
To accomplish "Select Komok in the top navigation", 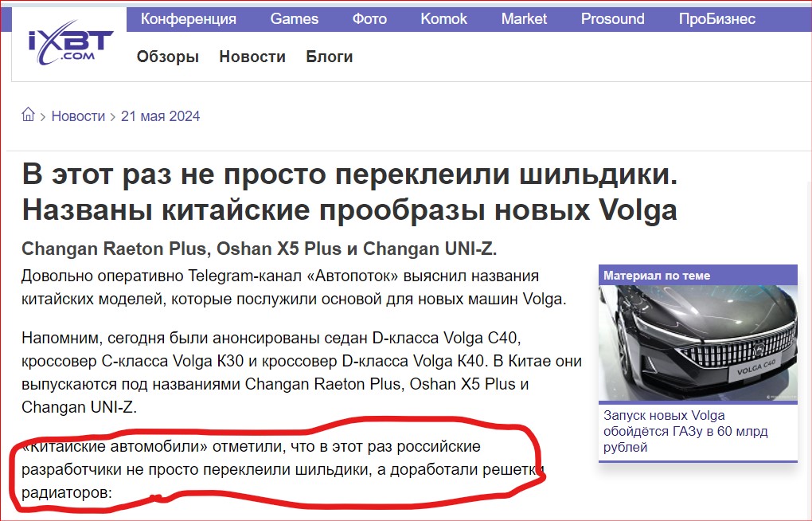I will (443, 19).
